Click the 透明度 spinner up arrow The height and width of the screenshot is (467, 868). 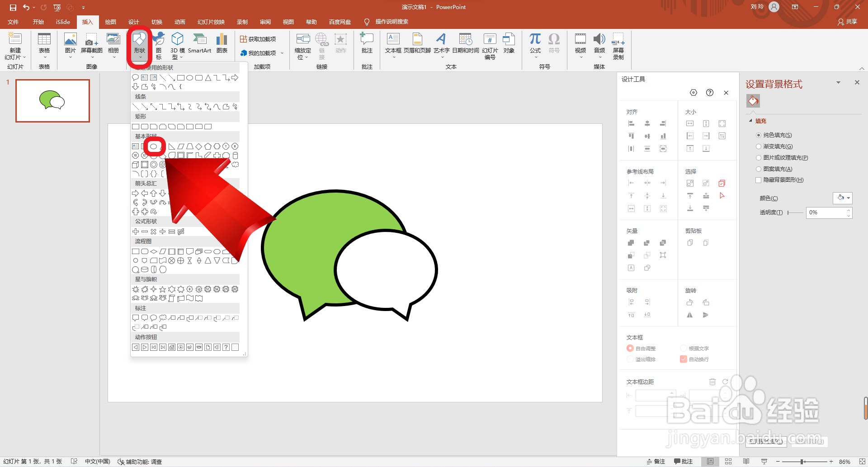point(849,210)
